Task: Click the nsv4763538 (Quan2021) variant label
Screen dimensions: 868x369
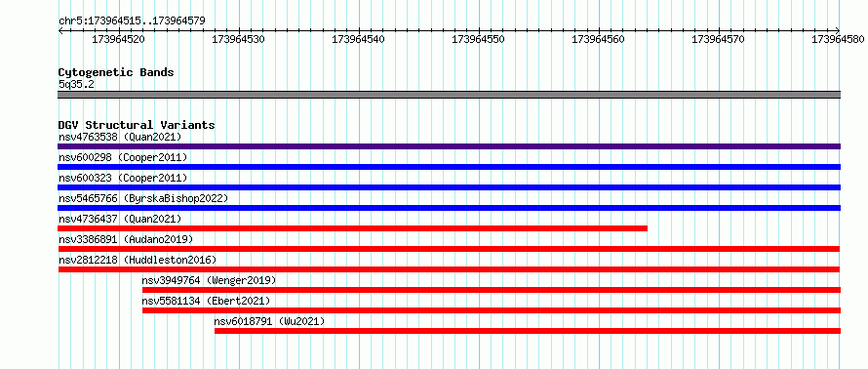Action: [120, 137]
